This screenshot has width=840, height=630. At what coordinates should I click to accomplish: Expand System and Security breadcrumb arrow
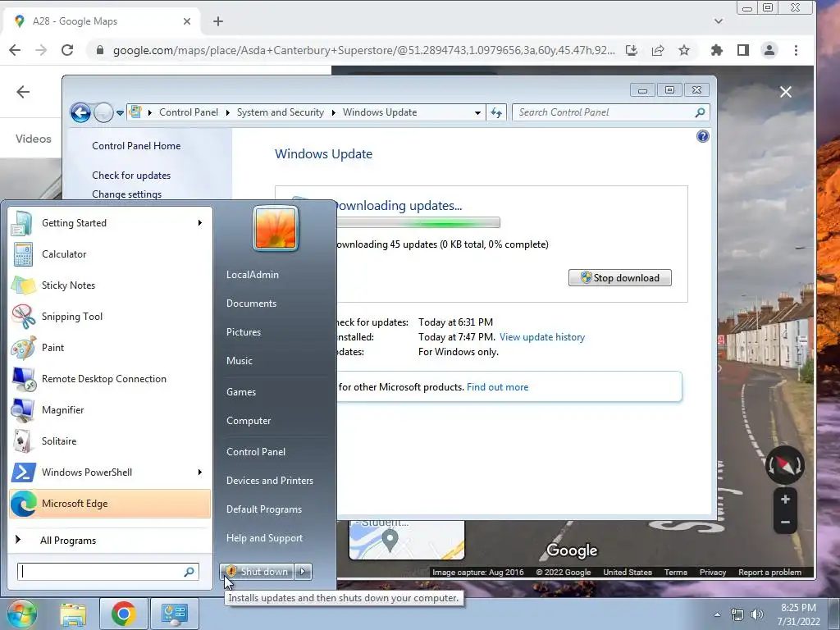click(x=334, y=112)
